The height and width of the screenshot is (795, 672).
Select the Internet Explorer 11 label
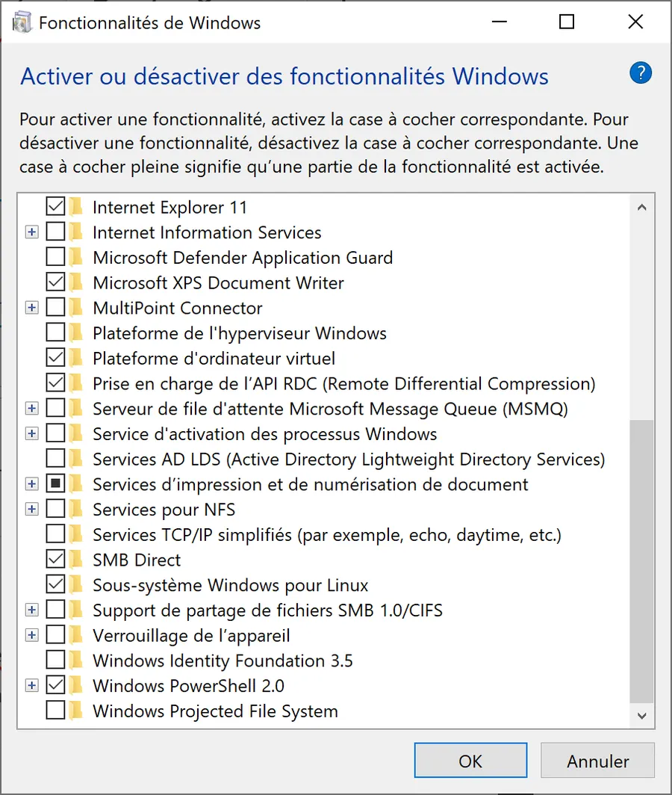(x=169, y=208)
